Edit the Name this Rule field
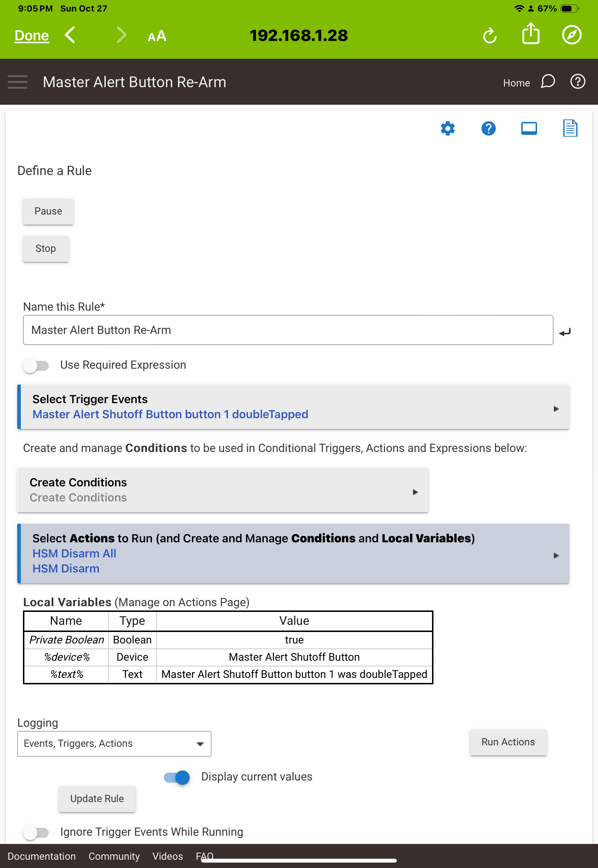The width and height of the screenshot is (598, 868). point(288,330)
